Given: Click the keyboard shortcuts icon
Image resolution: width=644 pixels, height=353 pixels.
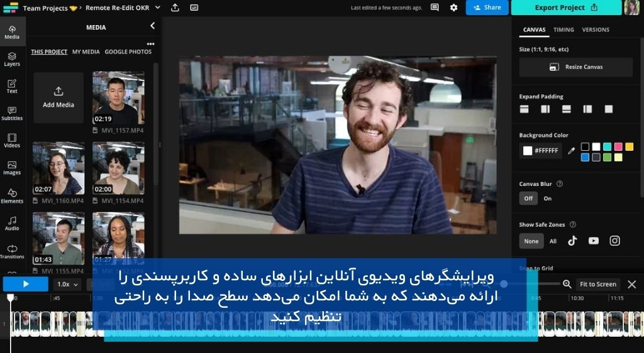Looking at the screenshot, I should coord(194,8).
